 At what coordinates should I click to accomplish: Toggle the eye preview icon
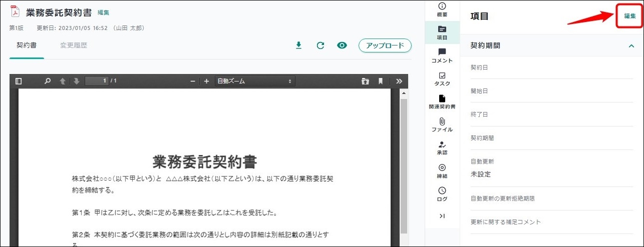342,45
